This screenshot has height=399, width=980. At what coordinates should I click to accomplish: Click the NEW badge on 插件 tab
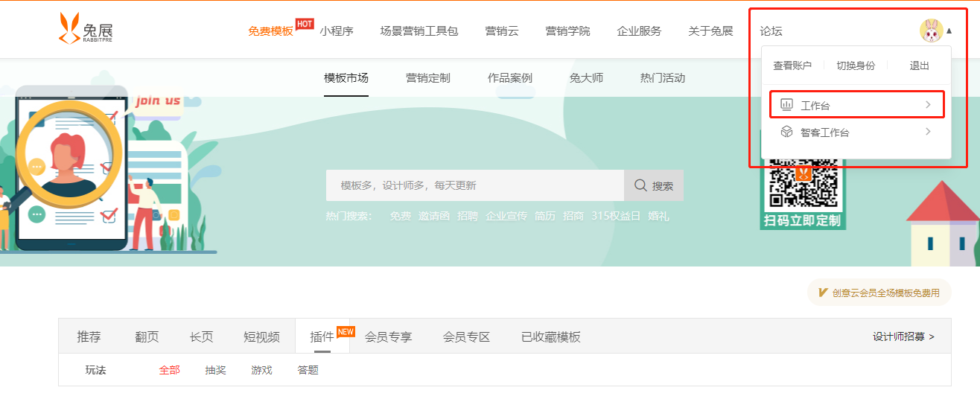pos(346,331)
